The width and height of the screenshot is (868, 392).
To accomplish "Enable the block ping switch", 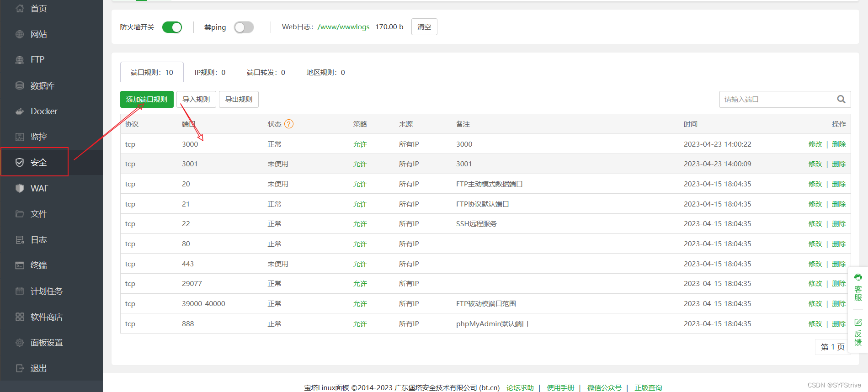I will tap(244, 27).
